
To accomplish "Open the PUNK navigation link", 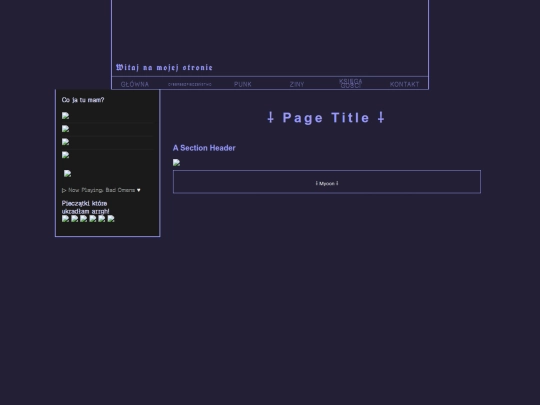I will point(243,84).
